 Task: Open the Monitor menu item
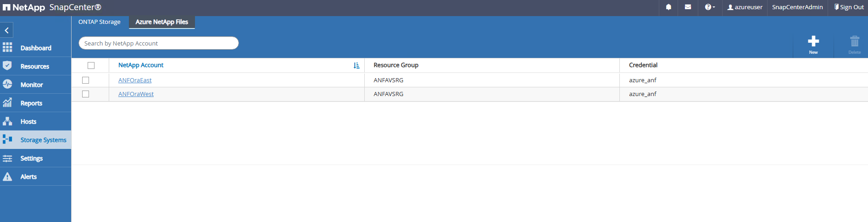(x=32, y=85)
